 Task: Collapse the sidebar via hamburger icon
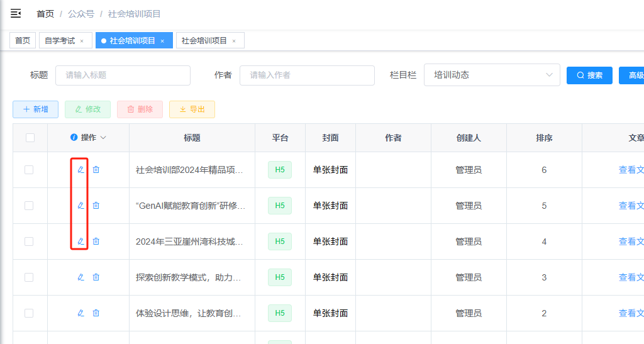[16, 14]
